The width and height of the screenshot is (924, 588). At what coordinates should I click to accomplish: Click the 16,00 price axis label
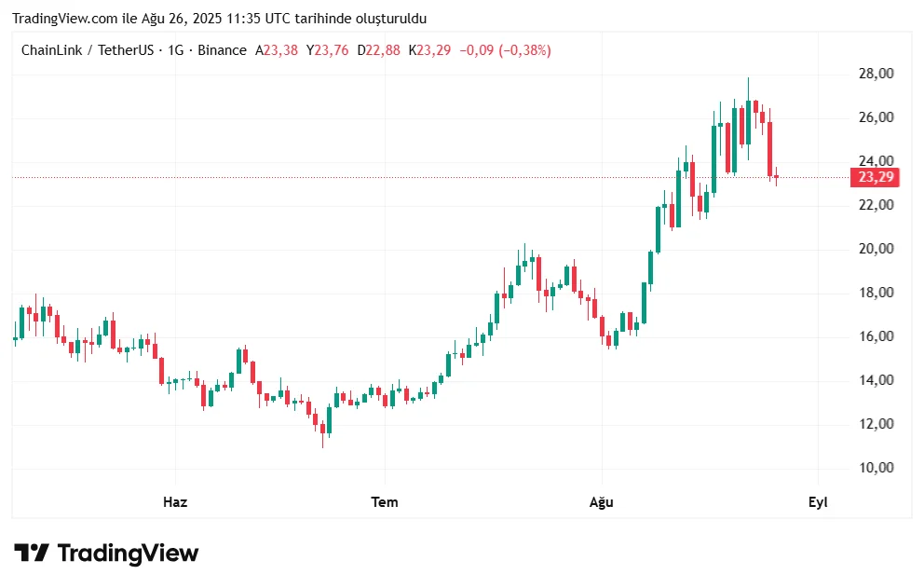[x=876, y=336]
